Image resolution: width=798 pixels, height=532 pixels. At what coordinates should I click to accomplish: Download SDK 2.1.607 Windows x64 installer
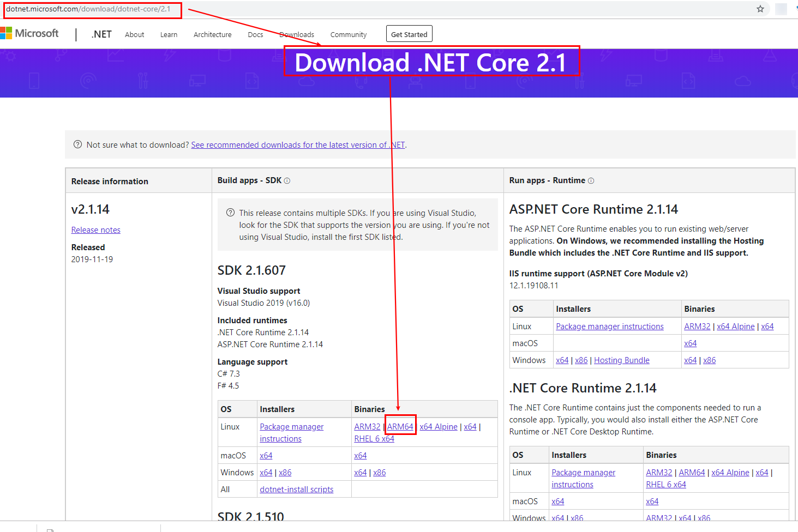pos(266,473)
